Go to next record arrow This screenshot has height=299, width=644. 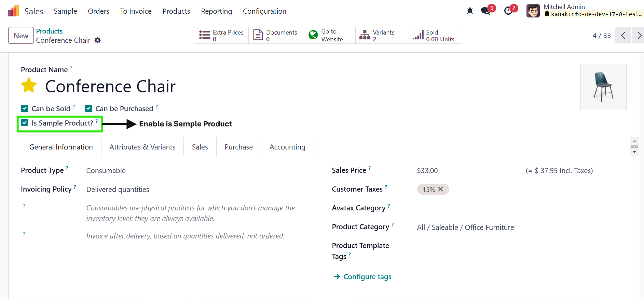pyautogui.click(x=639, y=35)
